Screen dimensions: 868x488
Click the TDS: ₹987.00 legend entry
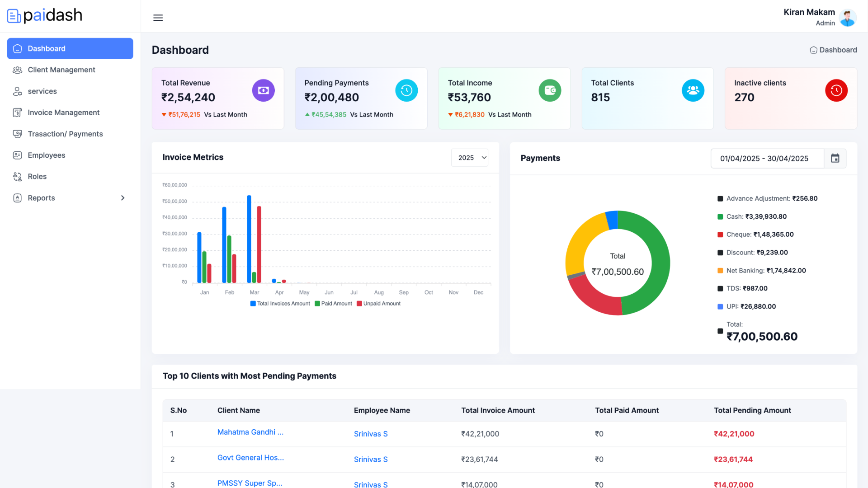click(x=743, y=289)
